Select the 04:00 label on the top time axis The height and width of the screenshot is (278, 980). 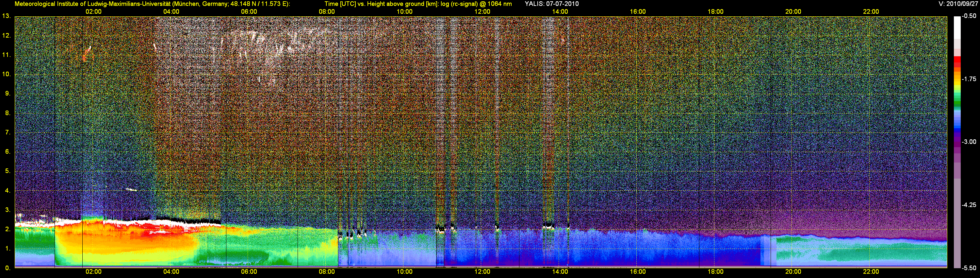(x=171, y=12)
